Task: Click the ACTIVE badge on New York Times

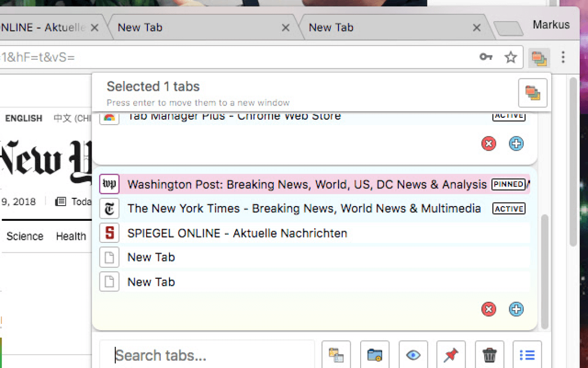Action: pos(509,209)
